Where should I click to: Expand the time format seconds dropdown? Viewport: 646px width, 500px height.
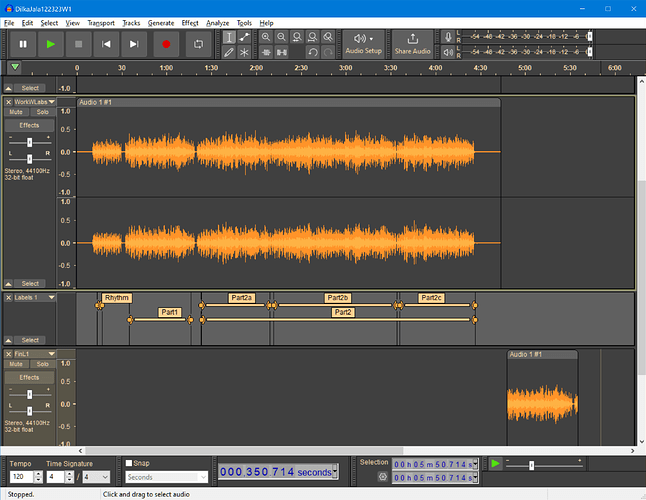(334, 471)
